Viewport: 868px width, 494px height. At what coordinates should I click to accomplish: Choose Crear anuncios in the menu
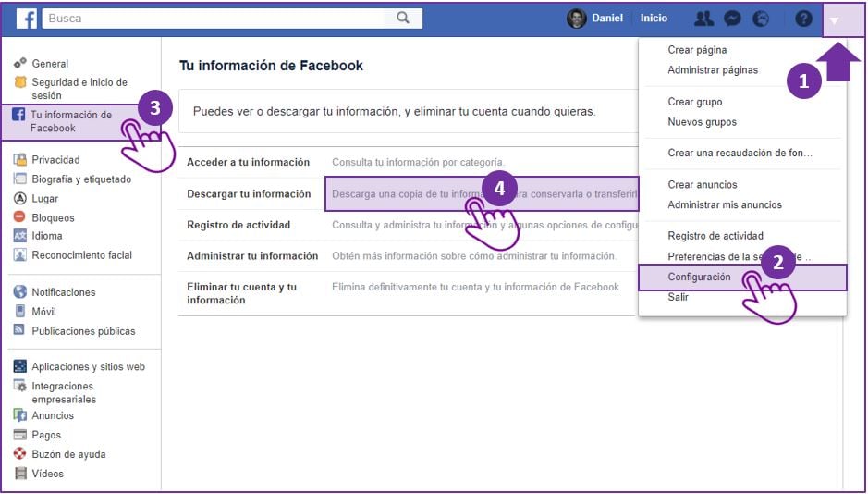point(702,184)
